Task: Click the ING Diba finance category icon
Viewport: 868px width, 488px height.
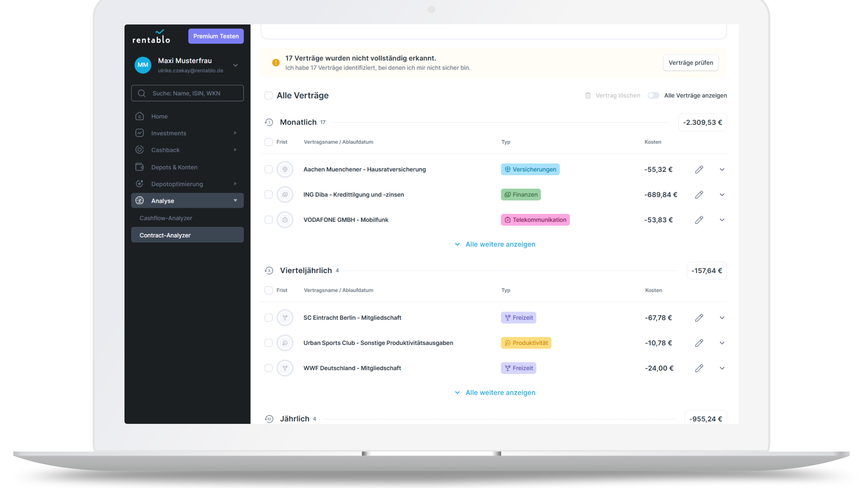Action: point(285,195)
